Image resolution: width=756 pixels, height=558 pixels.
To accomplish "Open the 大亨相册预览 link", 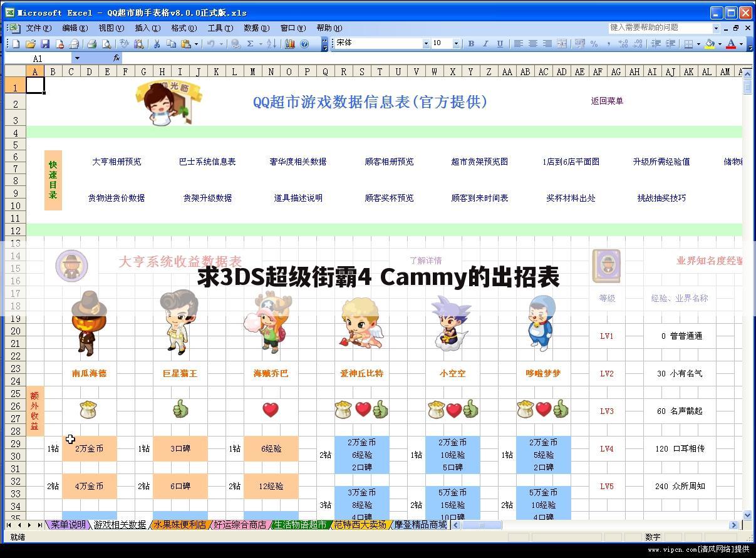I will [x=117, y=162].
